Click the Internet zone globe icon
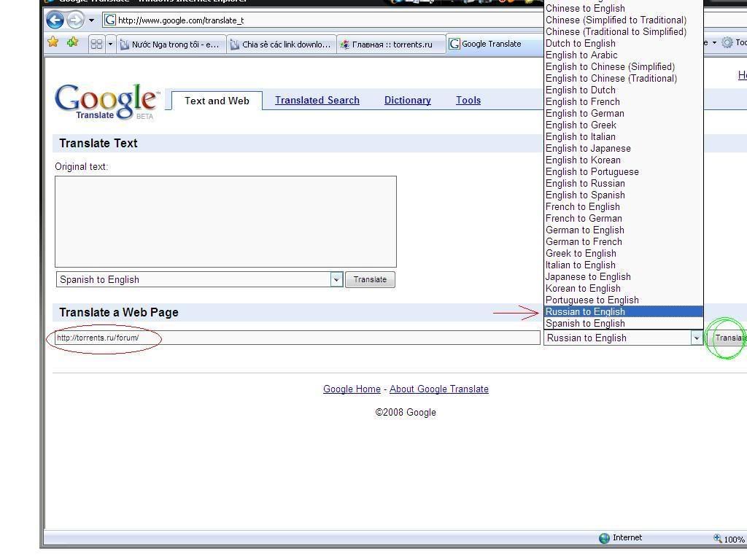The width and height of the screenshot is (747, 560). (604, 538)
